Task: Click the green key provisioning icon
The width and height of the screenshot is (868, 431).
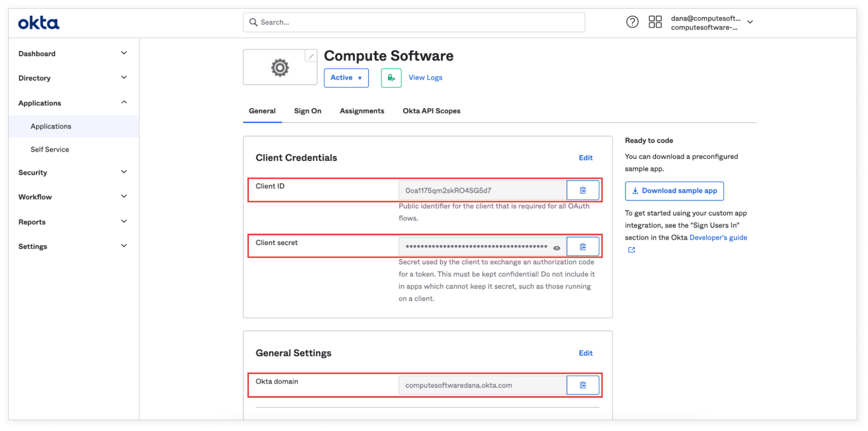Action: 391,78
